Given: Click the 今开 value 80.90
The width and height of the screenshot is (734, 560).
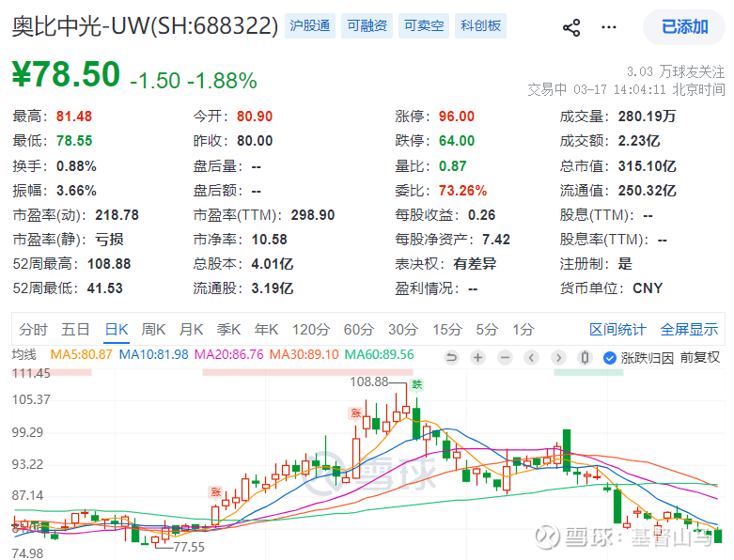Looking at the screenshot, I should pyautogui.click(x=255, y=116).
